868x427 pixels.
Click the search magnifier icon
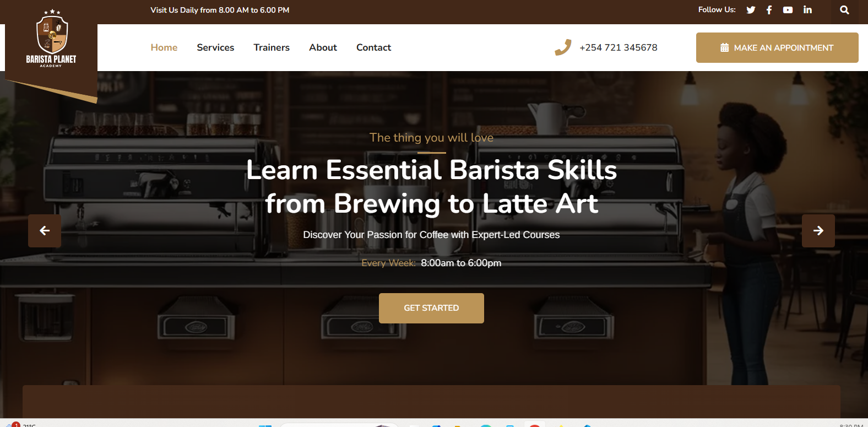coord(844,10)
